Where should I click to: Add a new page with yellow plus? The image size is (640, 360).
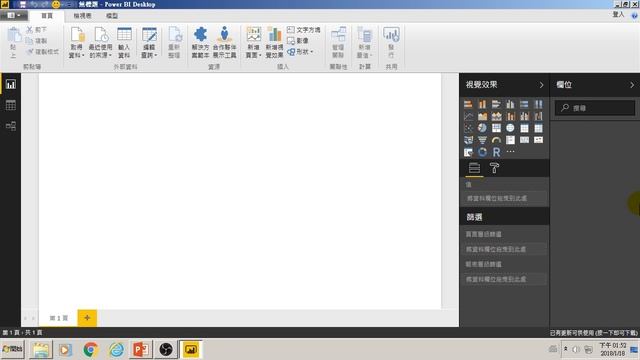87,318
